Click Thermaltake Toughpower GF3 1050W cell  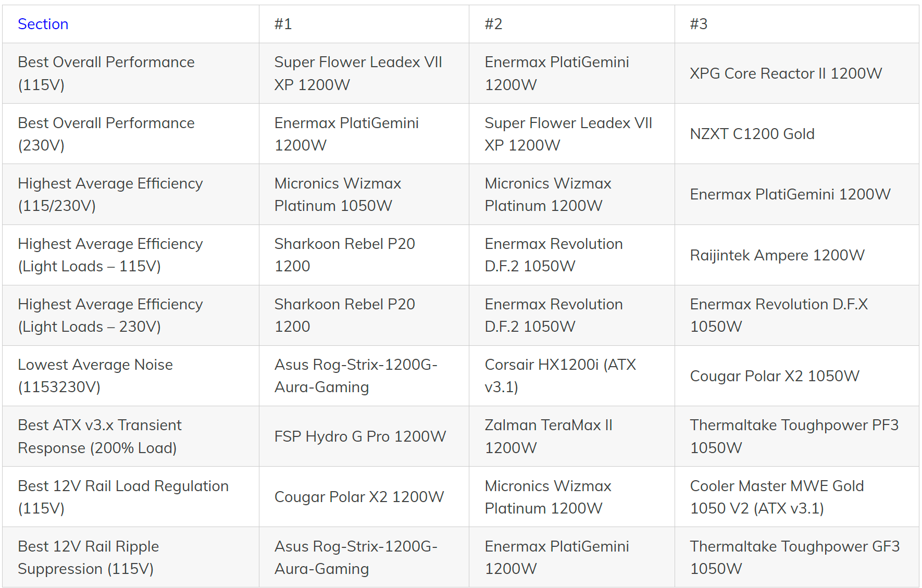click(794, 557)
